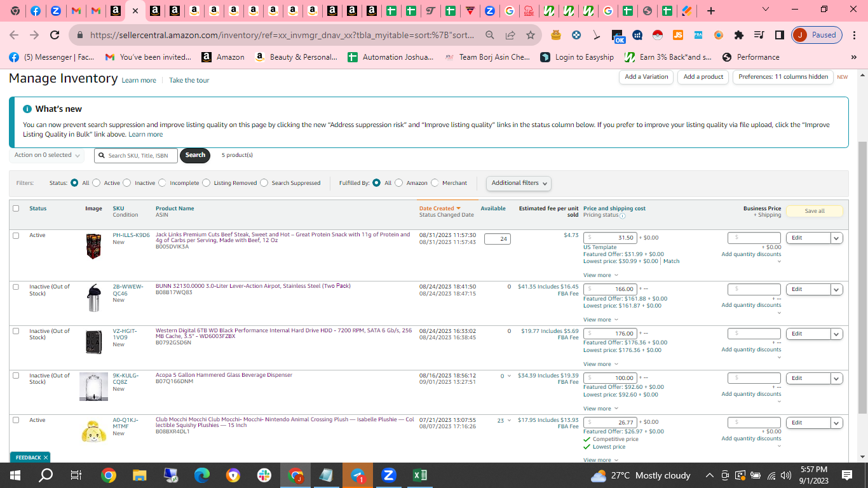
Task: Select the Inactive status filter radio button
Action: tap(127, 183)
